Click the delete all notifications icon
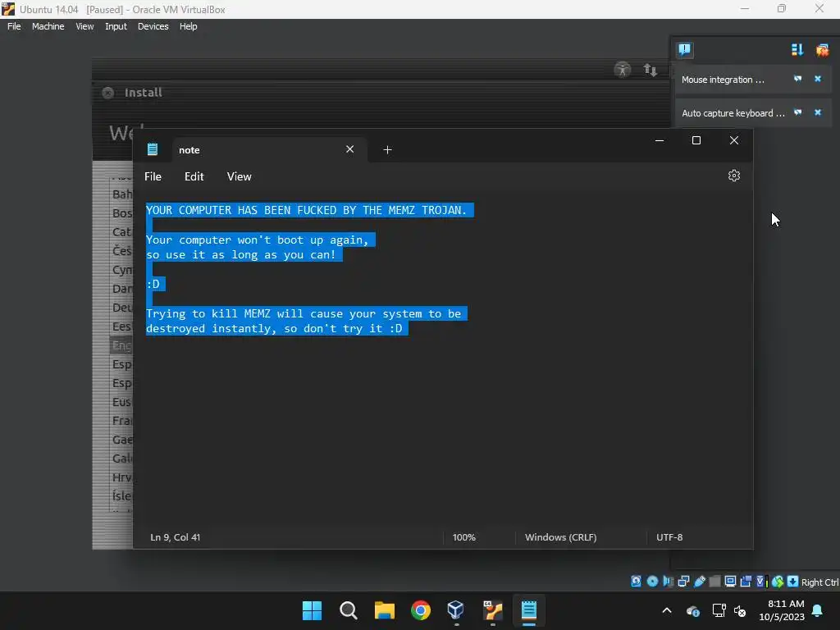The width and height of the screenshot is (840, 630). 822,50
